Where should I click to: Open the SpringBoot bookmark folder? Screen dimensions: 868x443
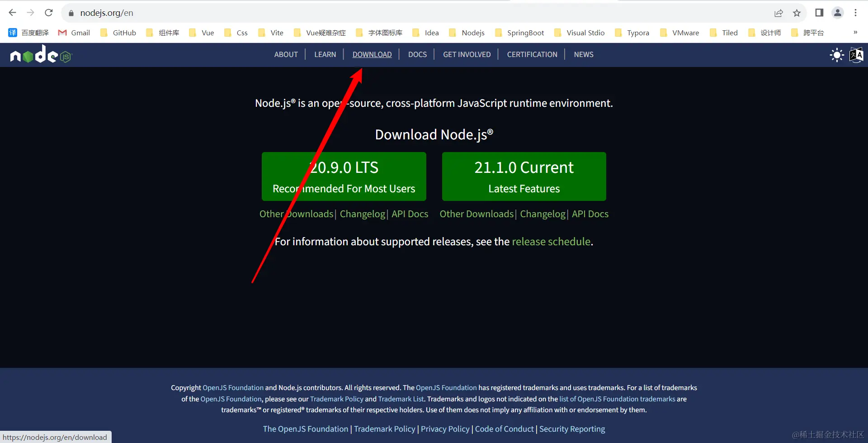(x=519, y=33)
